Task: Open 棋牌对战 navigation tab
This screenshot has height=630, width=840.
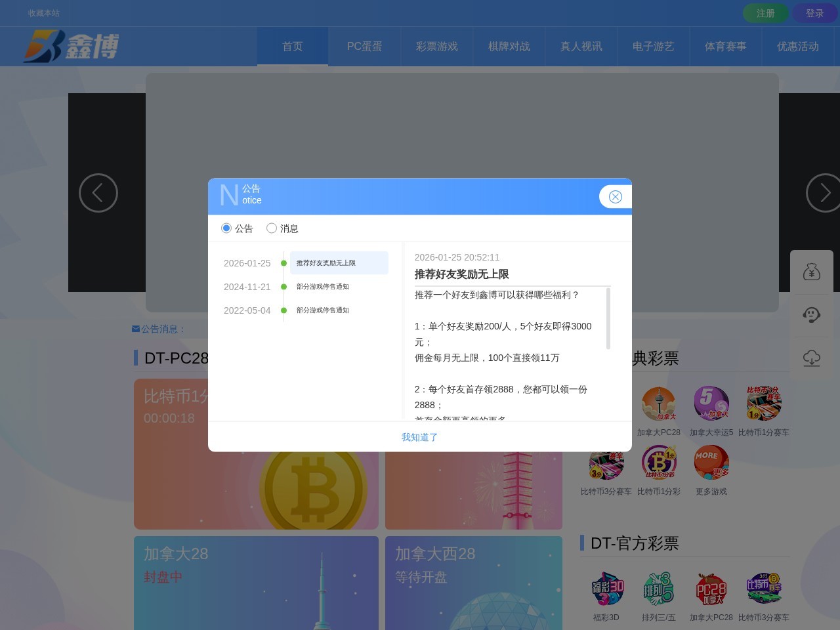Action: click(509, 47)
